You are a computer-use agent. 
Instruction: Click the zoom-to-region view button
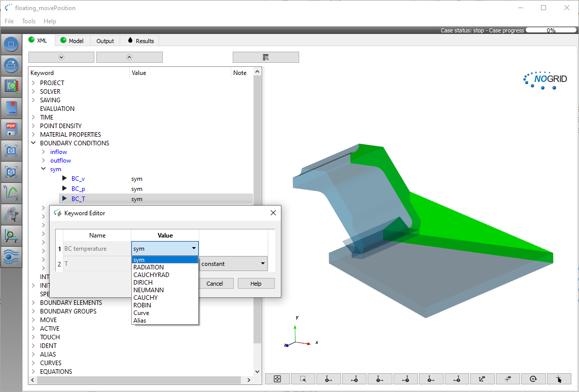[303, 379]
